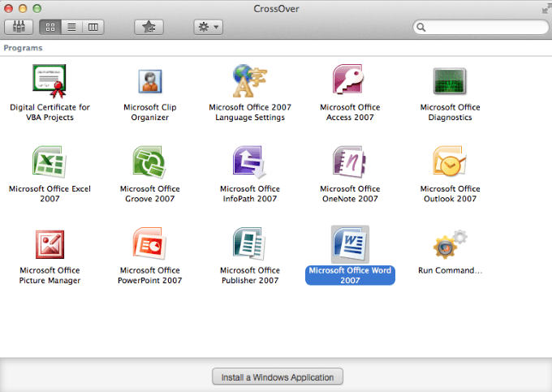Screen dimensions: 552x392
Task: Click 'Microsoft Office 2007 Language Settings' label
Action: pyautogui.click(x=250, y=112)
